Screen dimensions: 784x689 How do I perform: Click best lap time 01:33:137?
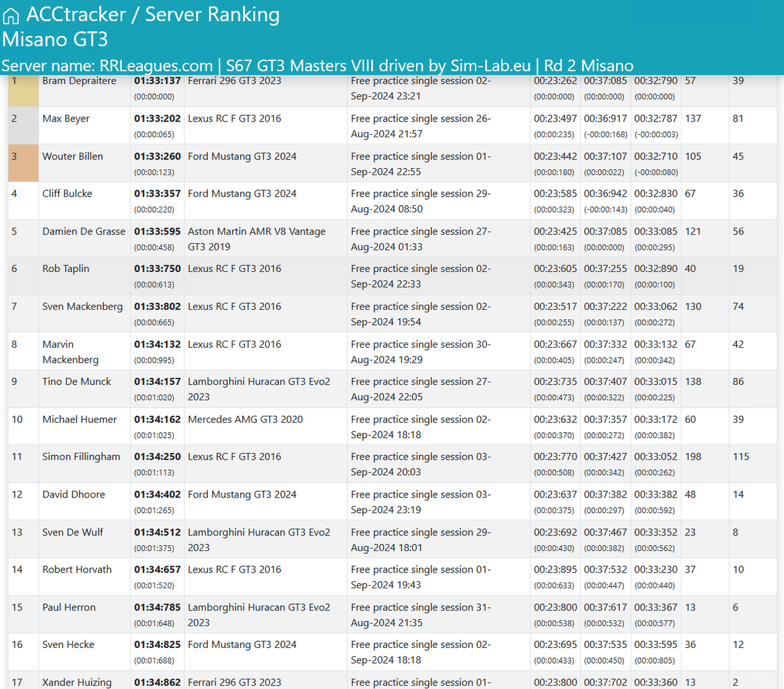coord(157,81)
